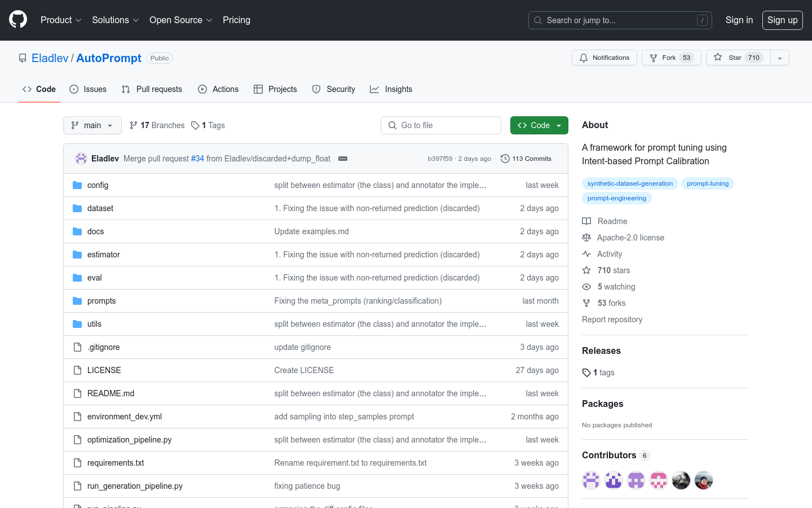Viewport: 812px width, 508px height.
Task: Switch to the Issues tab
Action: (87, 89)
